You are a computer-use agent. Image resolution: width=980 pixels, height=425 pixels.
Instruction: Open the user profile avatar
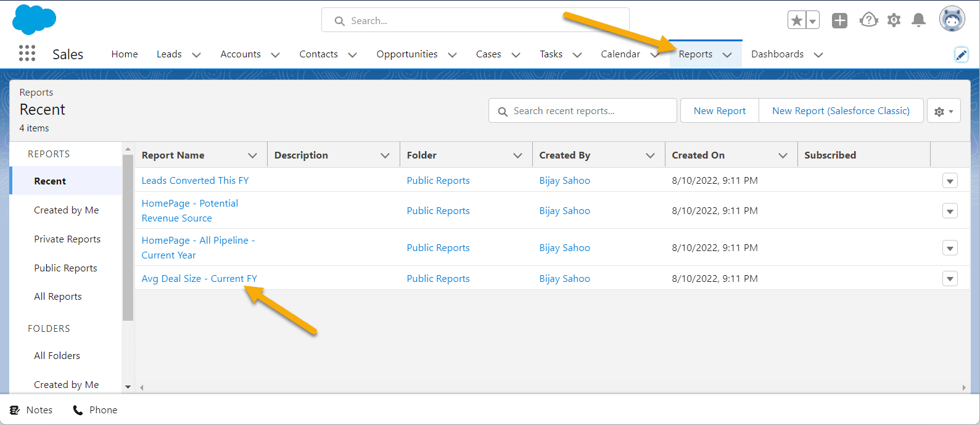(952, 20)
